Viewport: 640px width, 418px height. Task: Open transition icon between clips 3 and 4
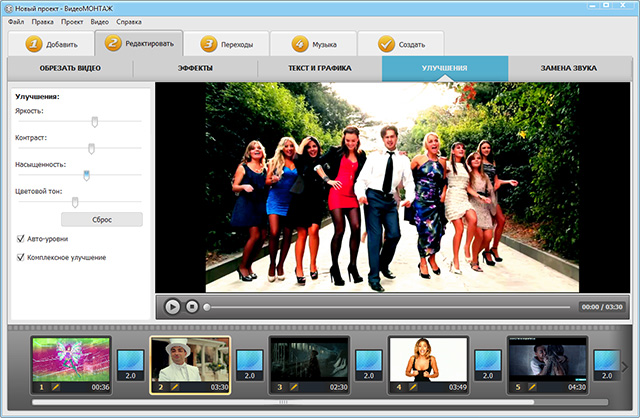[x=369, y=365]
